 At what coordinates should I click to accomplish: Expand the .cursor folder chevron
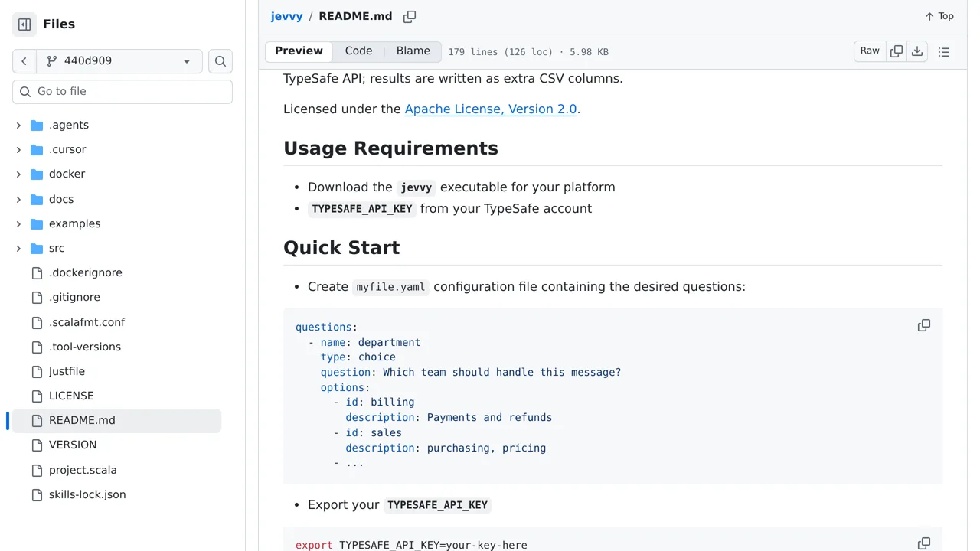[18, 150]
